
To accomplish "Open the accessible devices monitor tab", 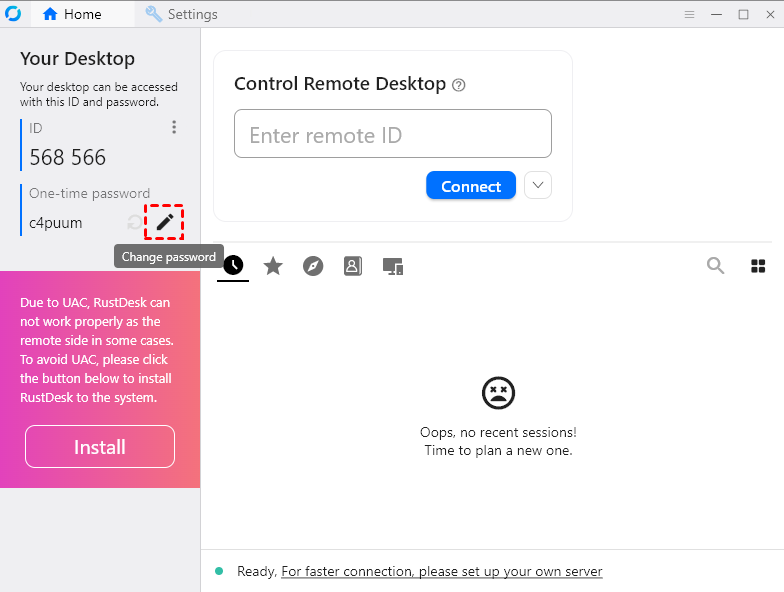I will click(393, 266).
